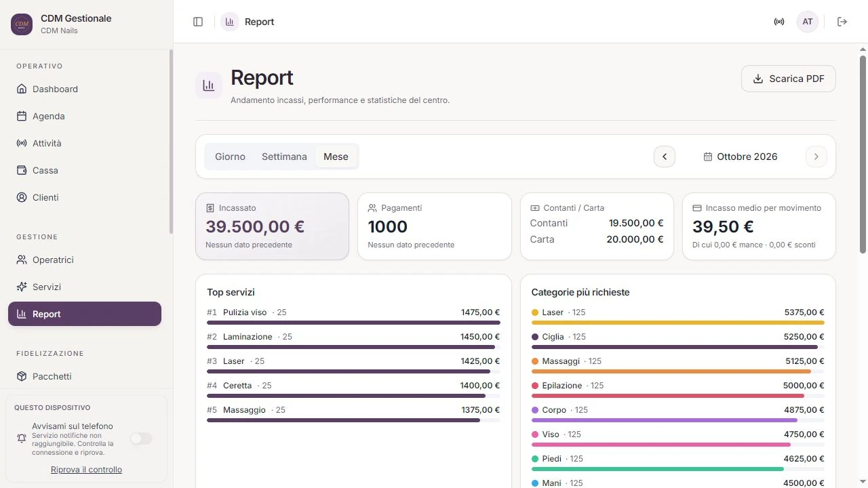The image size is (868, 488).
Task: Switch to the Settimana tab
Action: pos(284,157)
